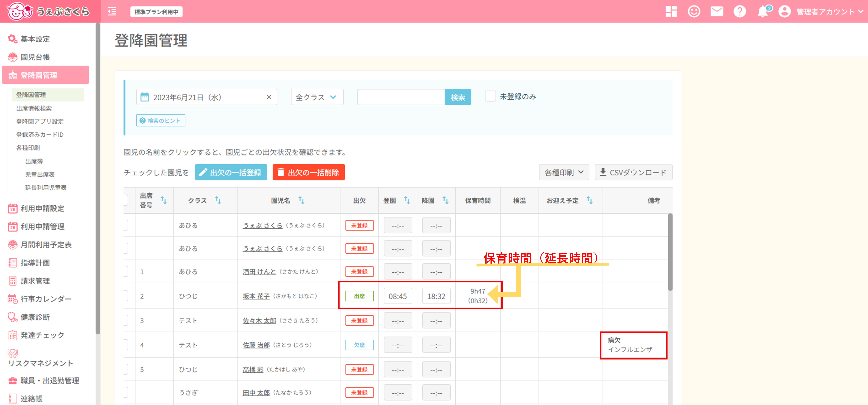
Task: Clear the date with the × icon
Action: click(x=269, y=97)
